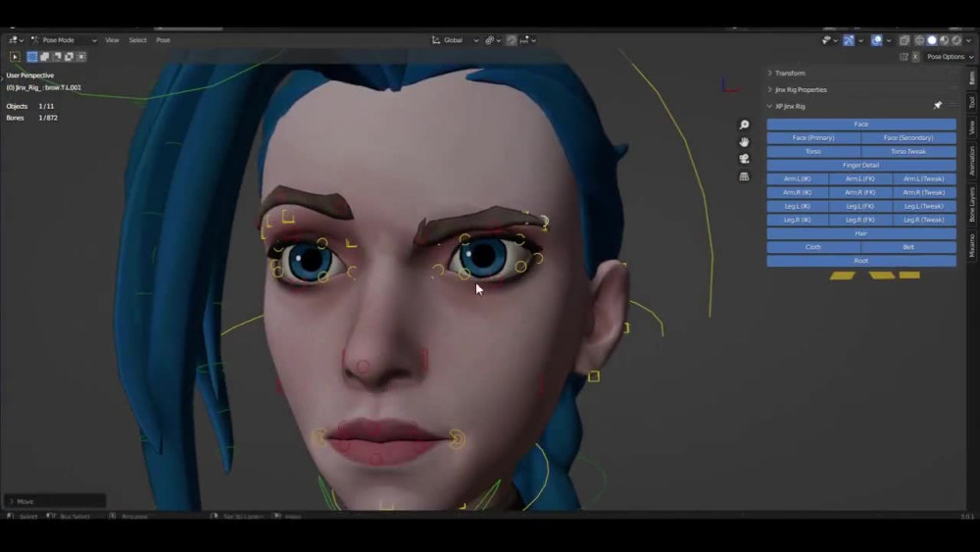Toggle Leg.R (FK) layer
Image resolution: width=980 pixels, height=552 pixels.
tap(860, 220)
